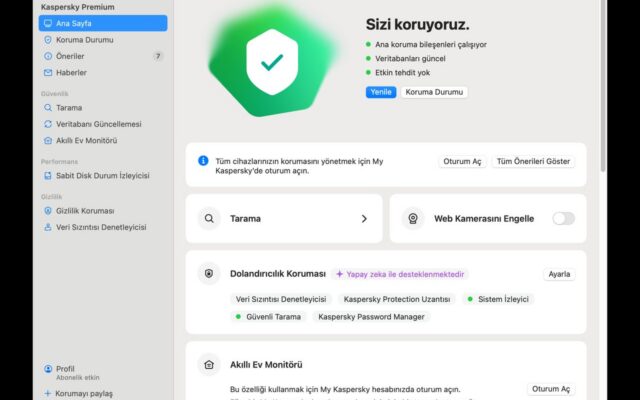640x400 pixels.
Task: Click the Veri Sızıntısı Denetleyicisi chip
Action: click(281, 299)
